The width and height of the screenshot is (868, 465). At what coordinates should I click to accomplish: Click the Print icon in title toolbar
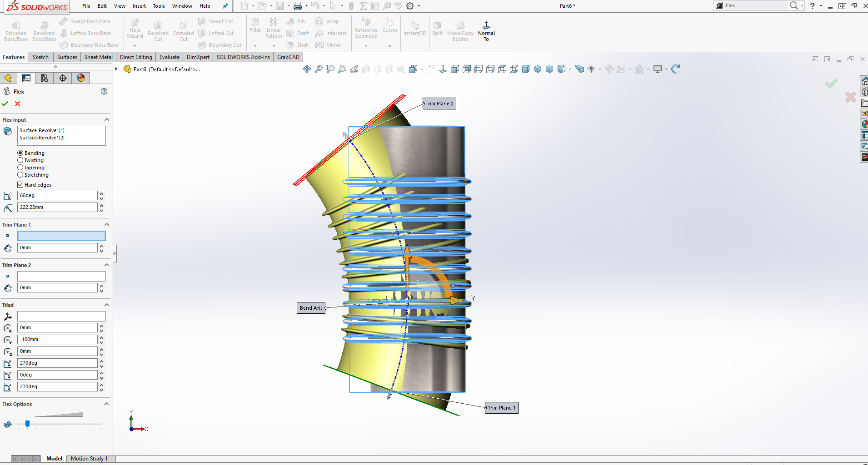[x=298, y=6]
